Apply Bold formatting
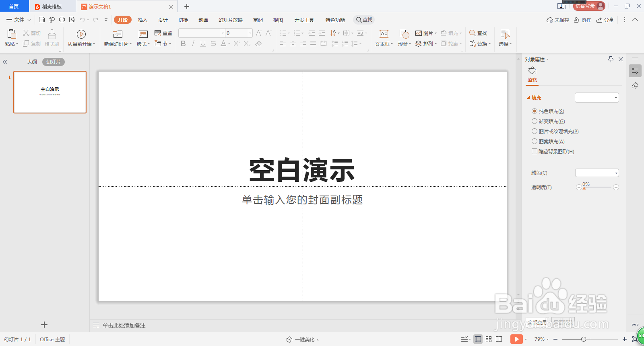The width and height of the screenshot is (644, 346). [183, 43]
